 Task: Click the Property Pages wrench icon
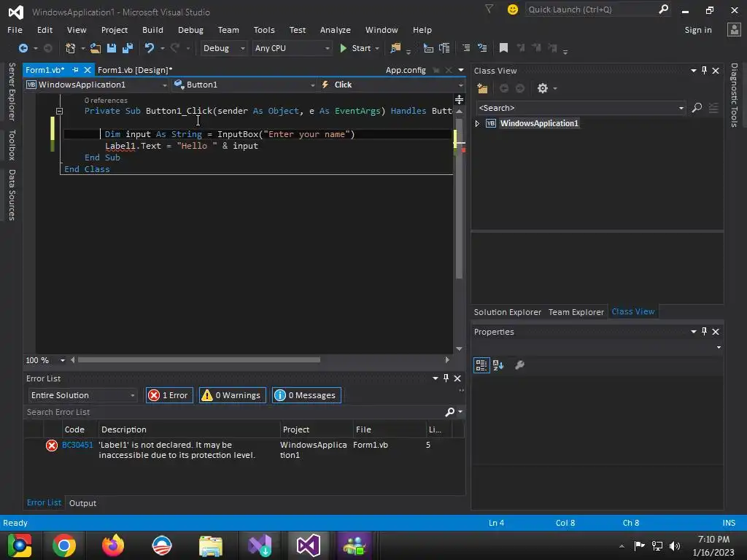[519, 365]
